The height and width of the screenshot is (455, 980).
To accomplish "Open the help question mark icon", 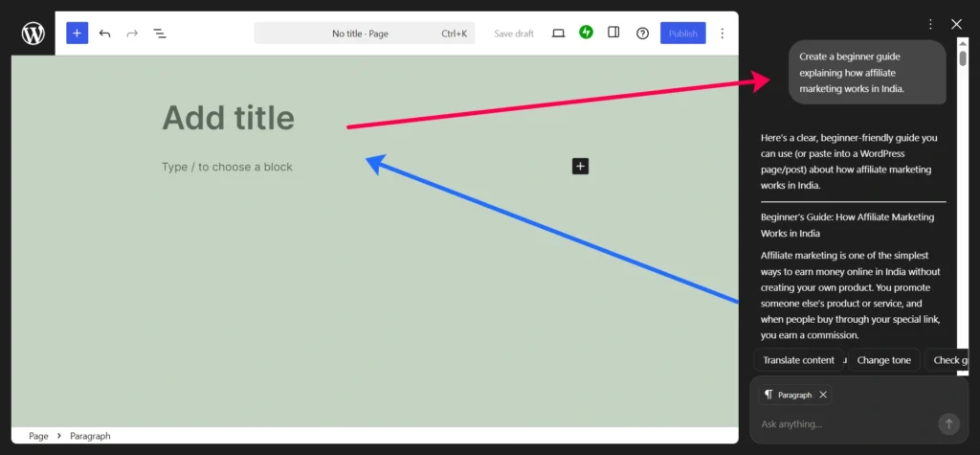I will 642,34.
